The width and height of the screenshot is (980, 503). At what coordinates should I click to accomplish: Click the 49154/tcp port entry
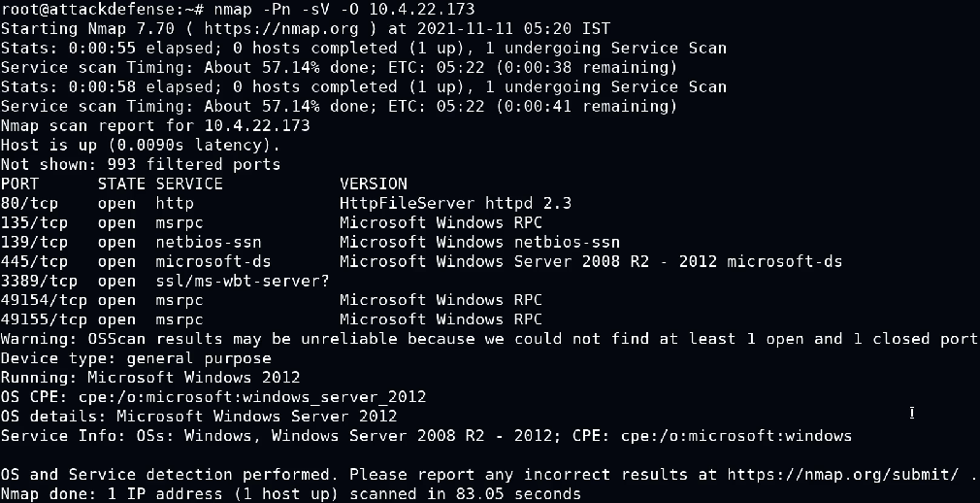coord(44,300)
